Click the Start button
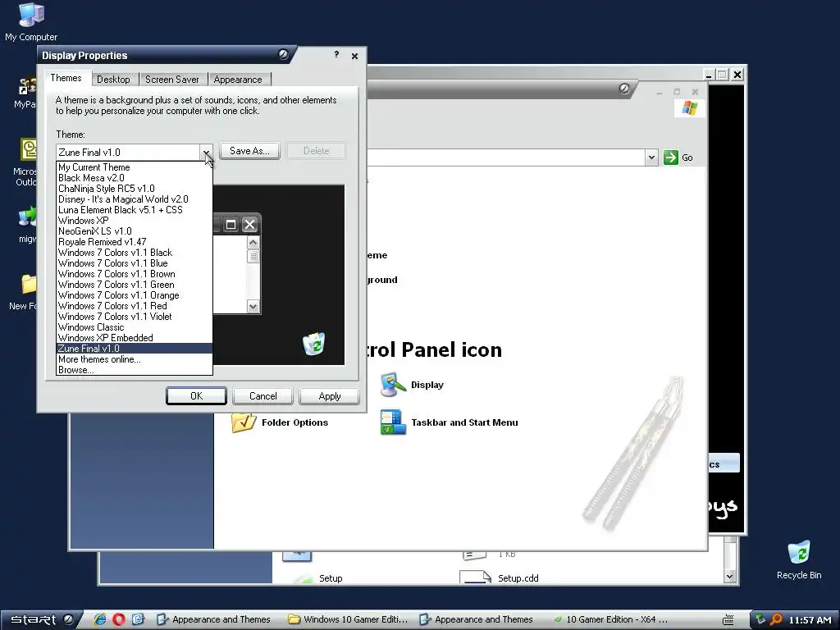Image resolution: width=840 pixels, height=630 pixels. [41, 620]
